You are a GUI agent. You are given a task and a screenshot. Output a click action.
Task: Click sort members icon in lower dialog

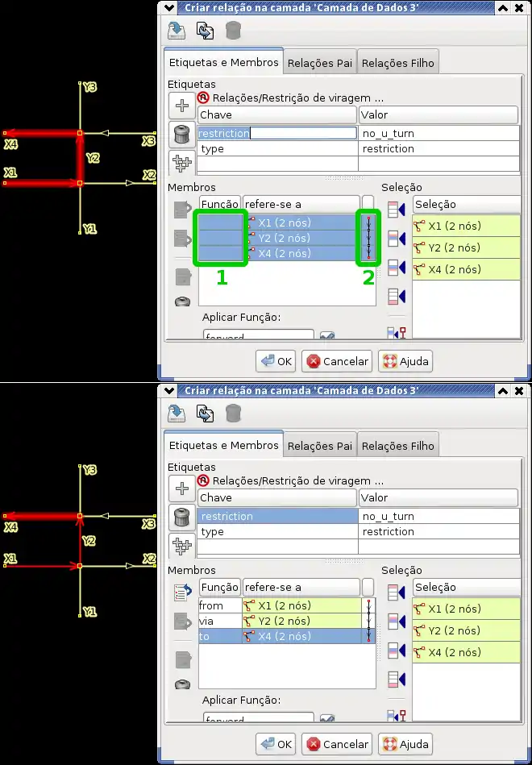click(x=182, y=592)
